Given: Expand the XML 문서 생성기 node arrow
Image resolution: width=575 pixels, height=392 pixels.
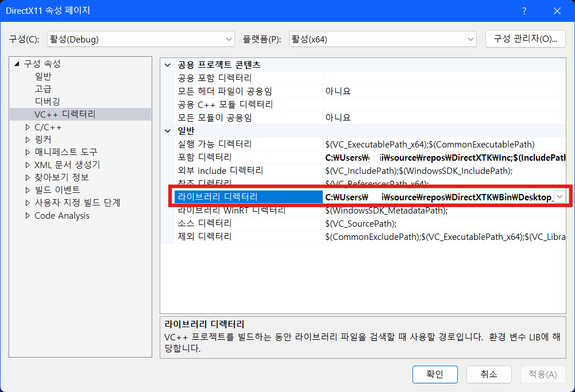Looking at the screenshot, I should [x=28, y=165].
